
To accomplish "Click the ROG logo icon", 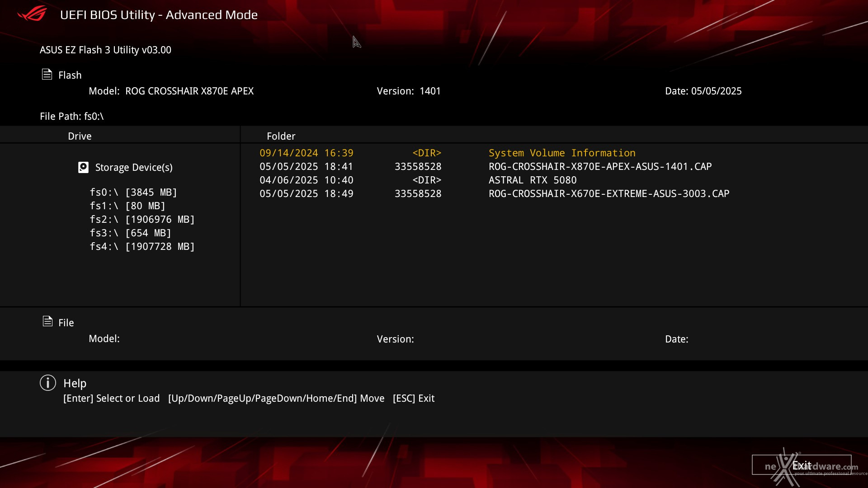I will click(x=32, y=14).
